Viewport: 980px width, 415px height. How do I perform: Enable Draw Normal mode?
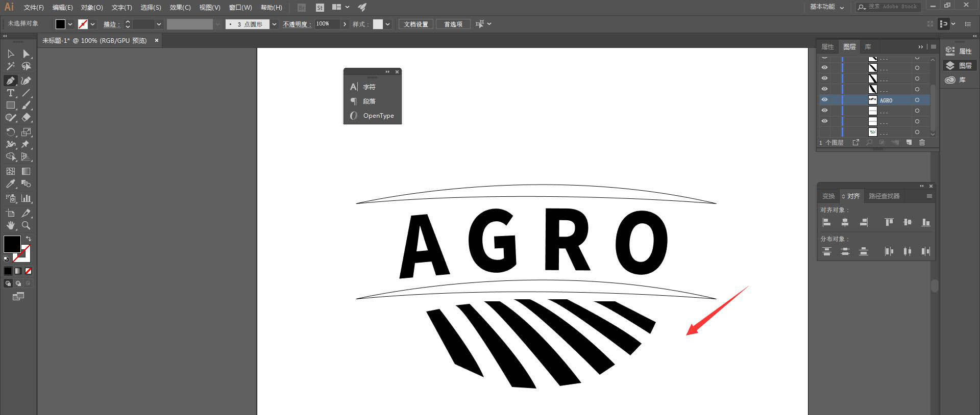coord(8,283)
